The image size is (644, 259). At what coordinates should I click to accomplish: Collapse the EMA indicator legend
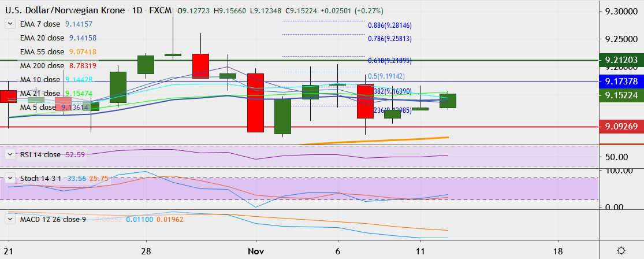[10, 24]
